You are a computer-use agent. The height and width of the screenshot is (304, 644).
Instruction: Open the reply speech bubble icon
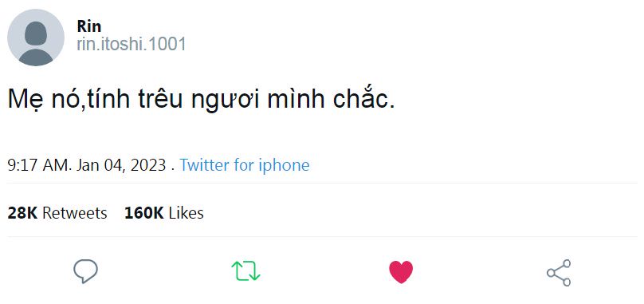(85, 271)
